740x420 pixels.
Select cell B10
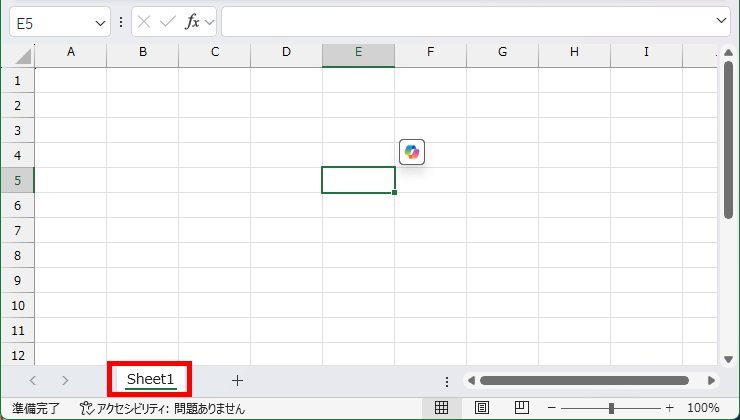[x=143, y=305]
